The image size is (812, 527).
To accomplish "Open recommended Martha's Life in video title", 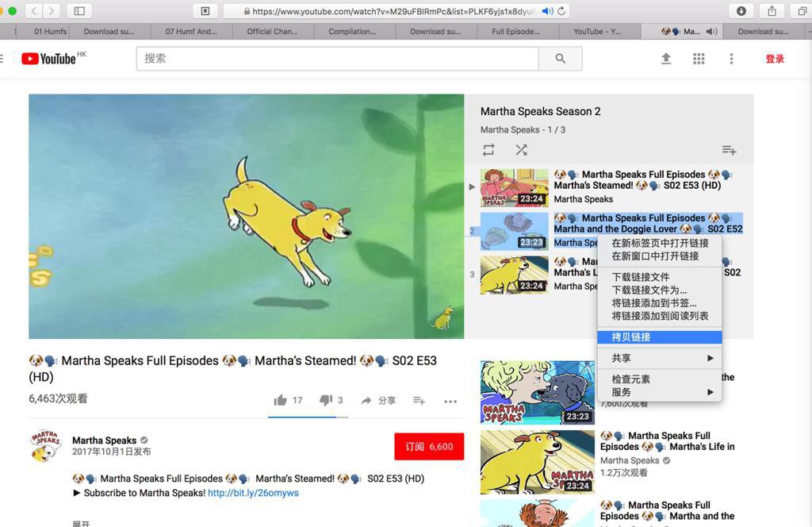I will tap(667, 441).
